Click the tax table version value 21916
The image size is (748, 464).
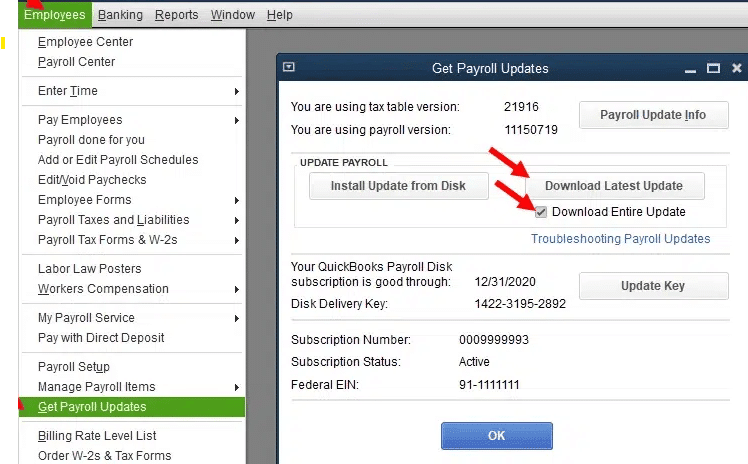521,107
